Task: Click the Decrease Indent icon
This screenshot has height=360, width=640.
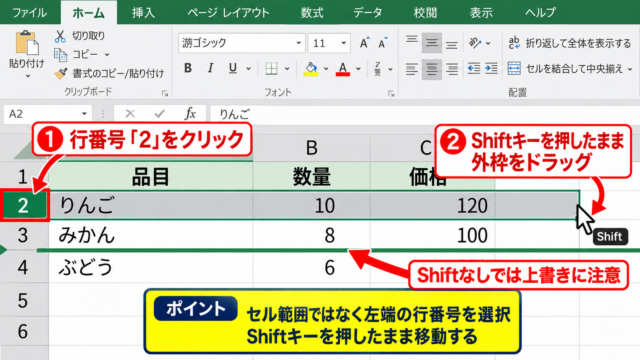Action: tap(473, 69)
